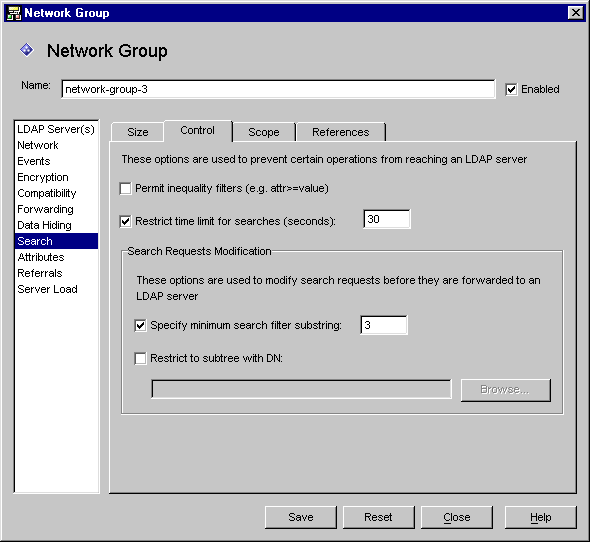Close the Network Group window

(576, 13)
